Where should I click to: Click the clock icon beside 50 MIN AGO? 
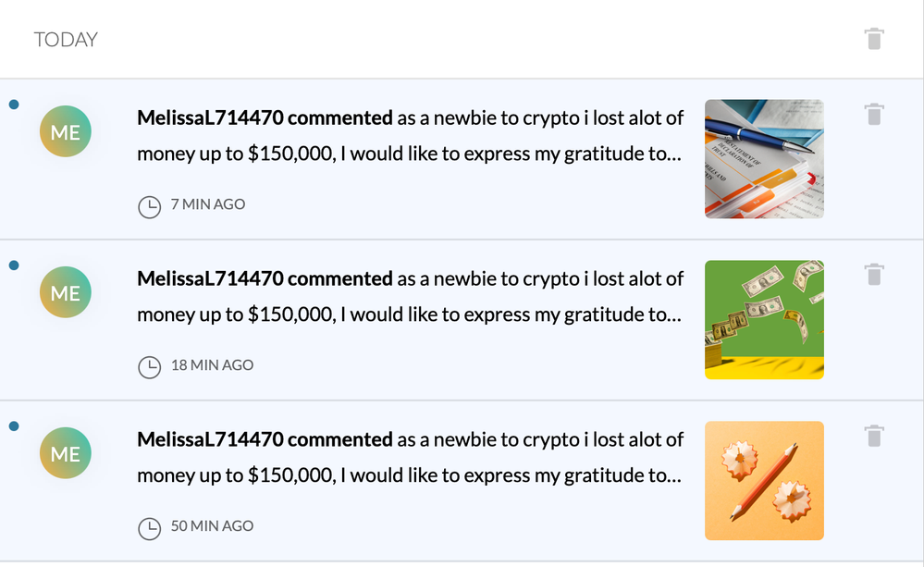(x=149, y=528)
